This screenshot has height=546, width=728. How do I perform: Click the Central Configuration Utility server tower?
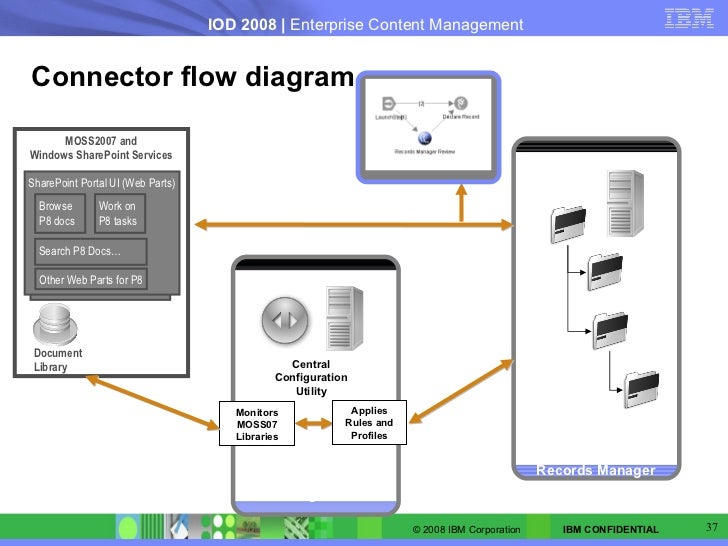tap(344, 318)
